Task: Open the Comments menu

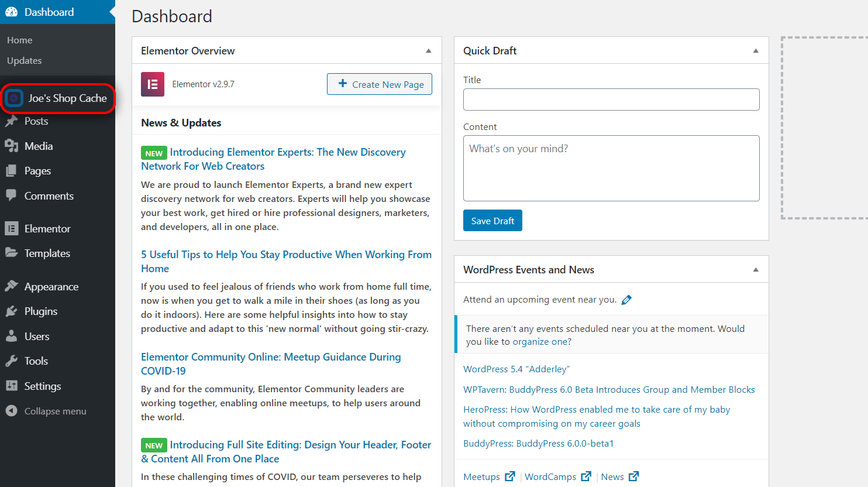Action: 49,196
